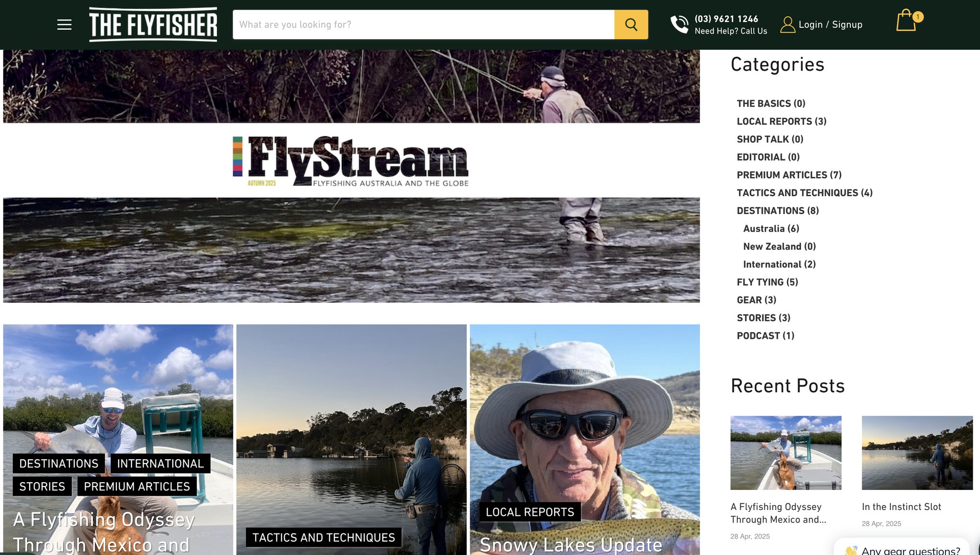Screen dimensions: 980x555
Task: Open 'Any gear questions?' chat widget
Action: pyautogui.click(x=902, y=548)
